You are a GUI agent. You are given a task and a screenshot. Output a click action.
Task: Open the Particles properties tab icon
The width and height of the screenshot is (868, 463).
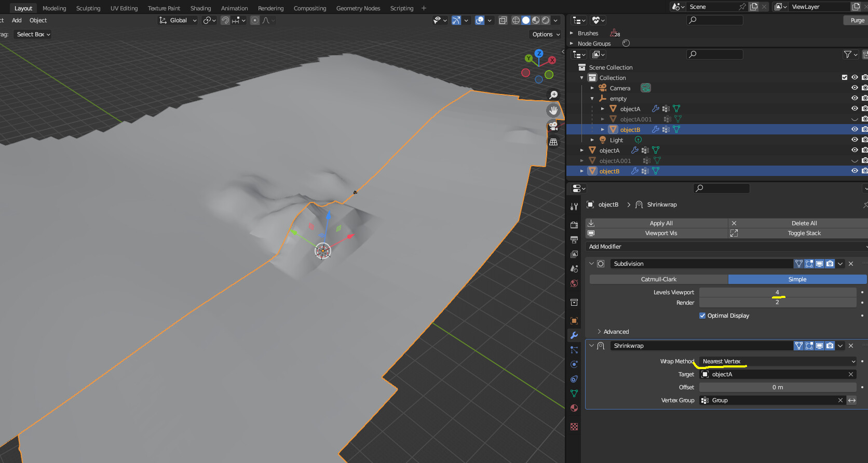point(574,350)
